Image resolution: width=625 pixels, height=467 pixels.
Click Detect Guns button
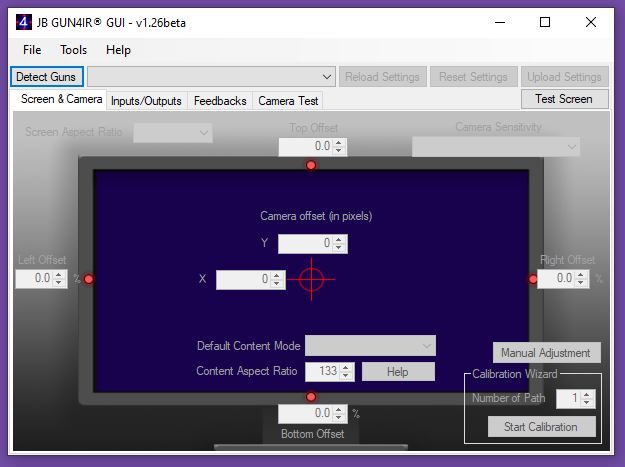point(46,77)
